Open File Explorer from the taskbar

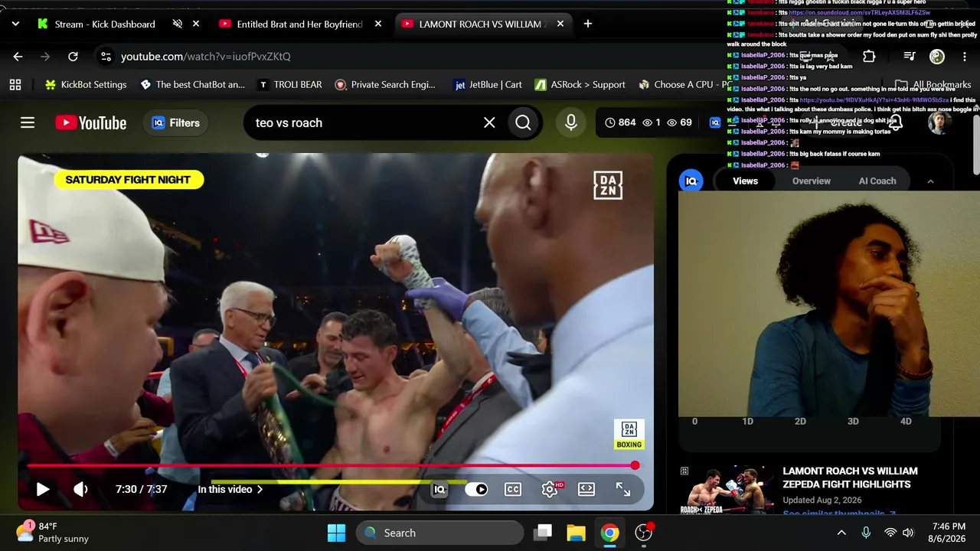[x=576, y=533]
